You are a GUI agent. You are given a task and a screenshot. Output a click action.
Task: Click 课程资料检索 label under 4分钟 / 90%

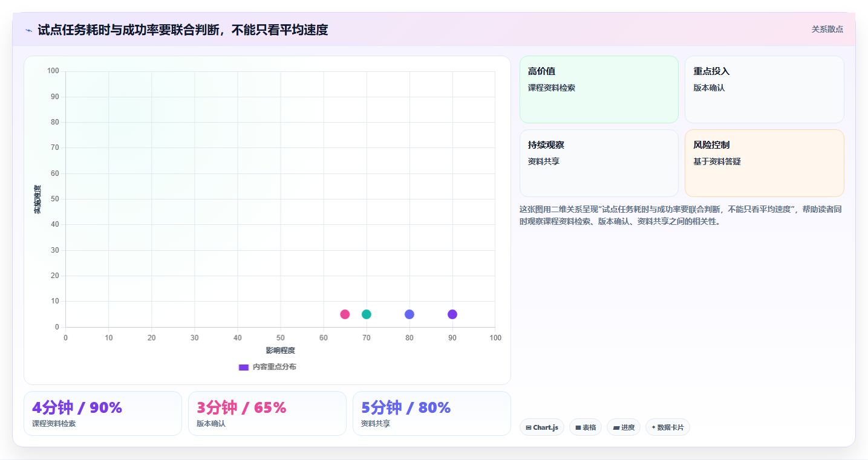[54, 424]
